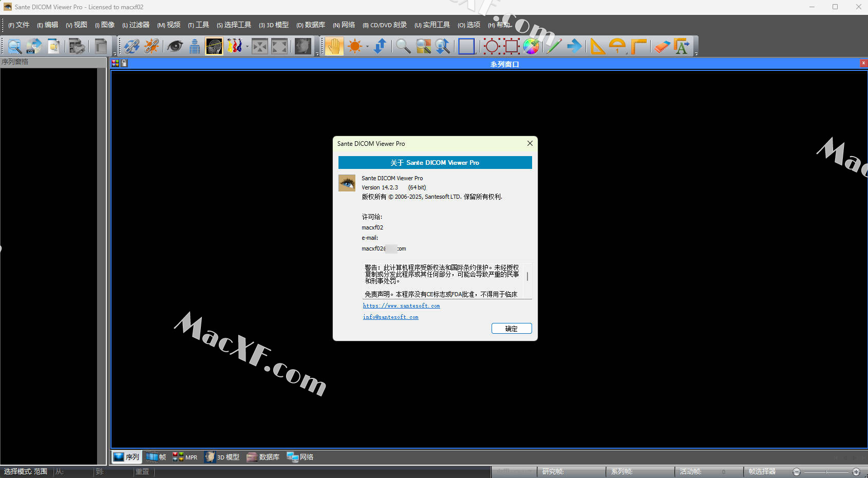Open the 文件 menu
The height and width of the screenshot is (478, 868).
[x=19, y=25]
